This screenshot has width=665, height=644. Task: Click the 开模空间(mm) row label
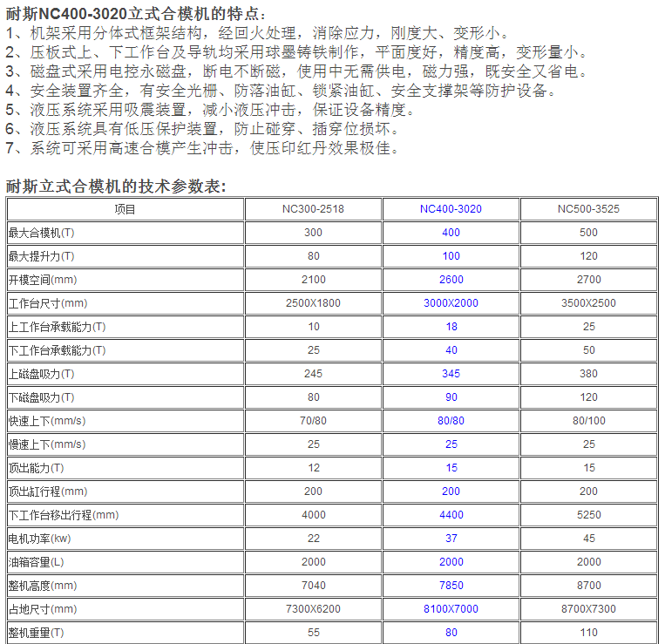tap(43, 280)
